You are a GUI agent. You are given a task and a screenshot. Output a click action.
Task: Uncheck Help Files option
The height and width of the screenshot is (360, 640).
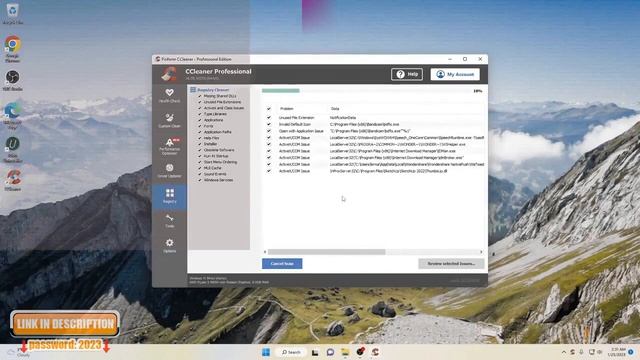point(200,138)
